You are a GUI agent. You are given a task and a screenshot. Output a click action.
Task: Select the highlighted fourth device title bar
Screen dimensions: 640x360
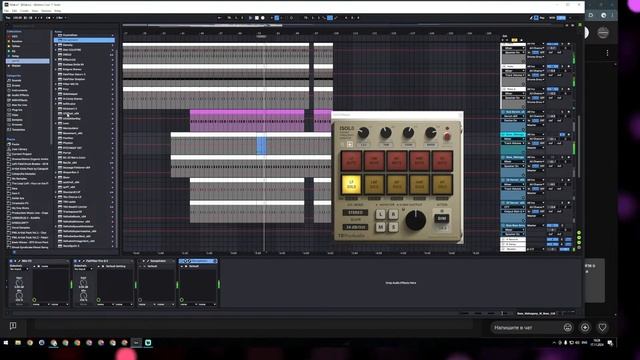(198, 261)
